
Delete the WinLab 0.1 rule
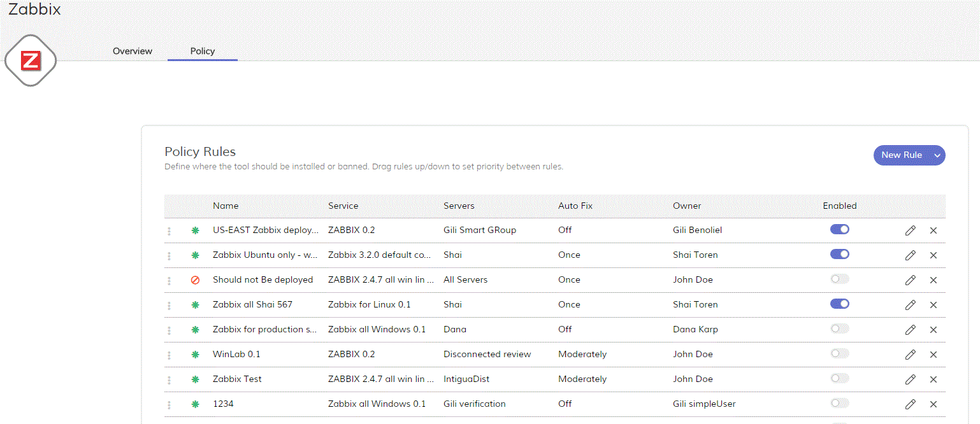tap(933, 355)
